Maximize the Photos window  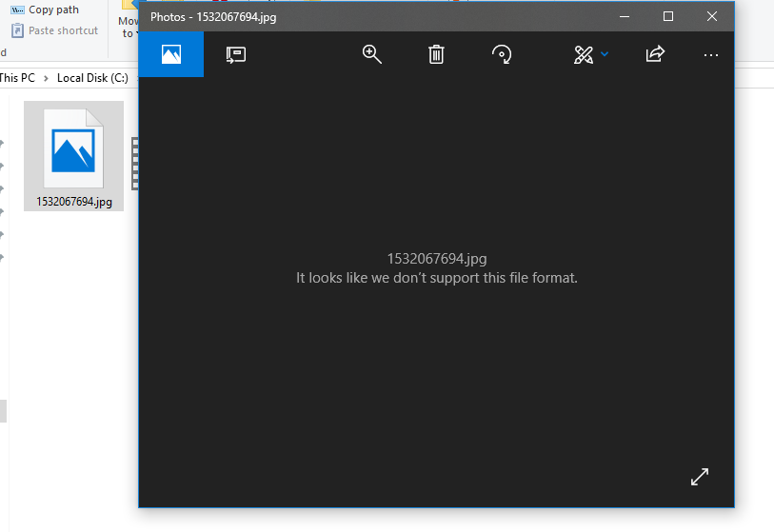[x=668, y=16]
